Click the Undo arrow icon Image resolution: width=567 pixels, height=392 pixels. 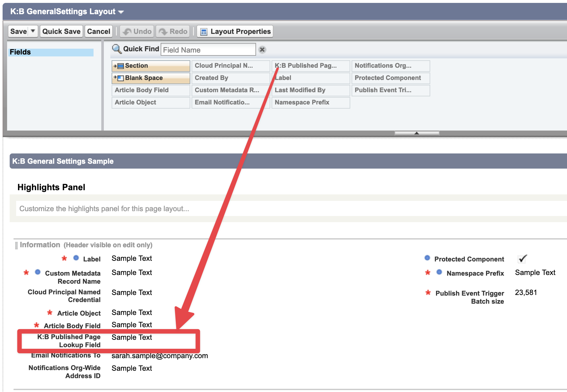128,32
